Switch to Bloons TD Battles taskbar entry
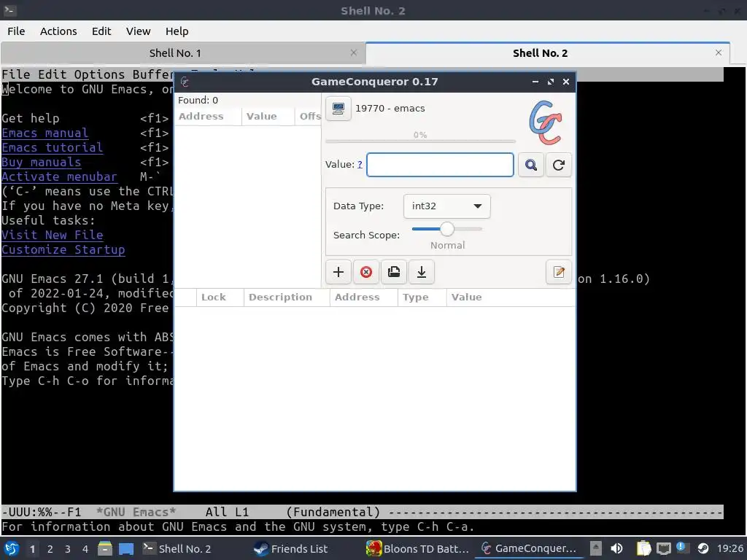 tap(418, 548)
